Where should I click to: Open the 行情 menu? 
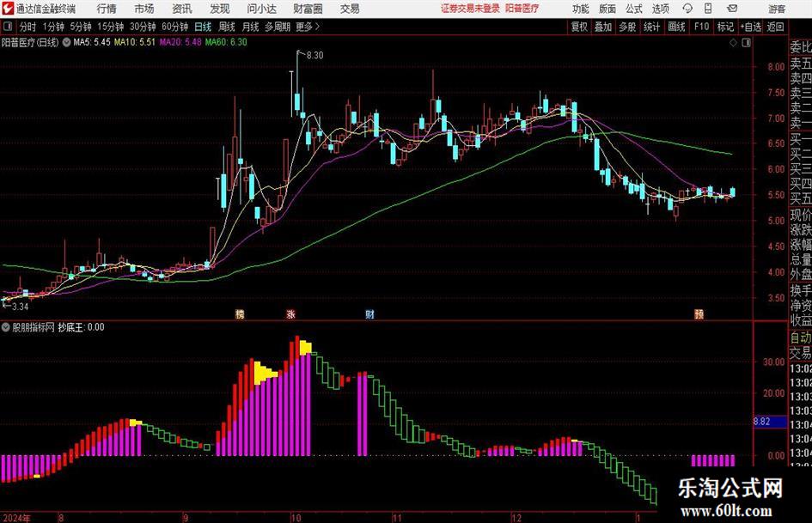tap(107, 9)
